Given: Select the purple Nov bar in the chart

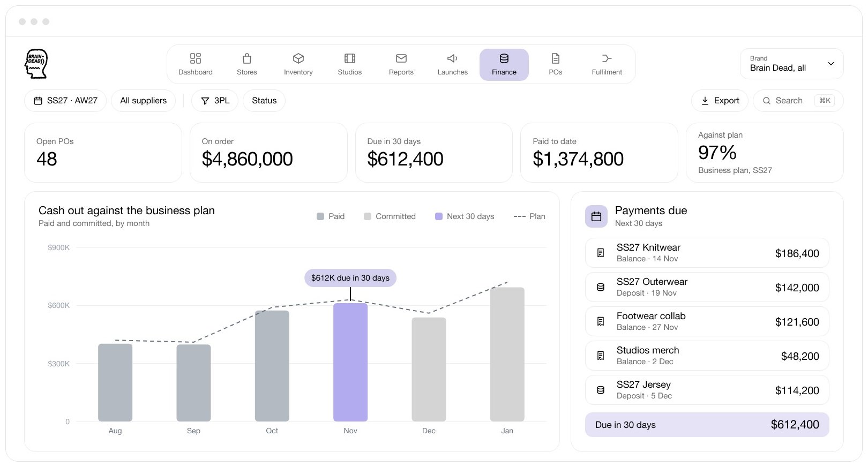Looking at the screenshot, I should (x=350, y=362).
